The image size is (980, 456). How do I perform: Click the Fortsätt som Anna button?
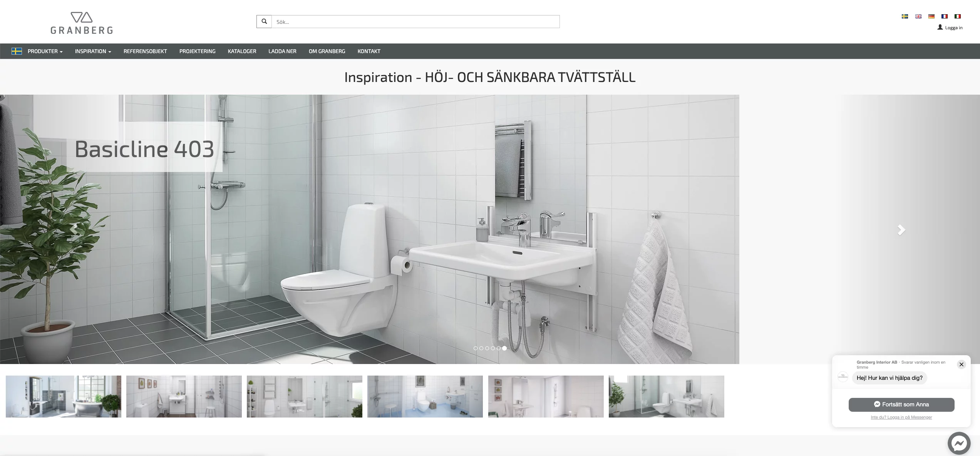901,404
